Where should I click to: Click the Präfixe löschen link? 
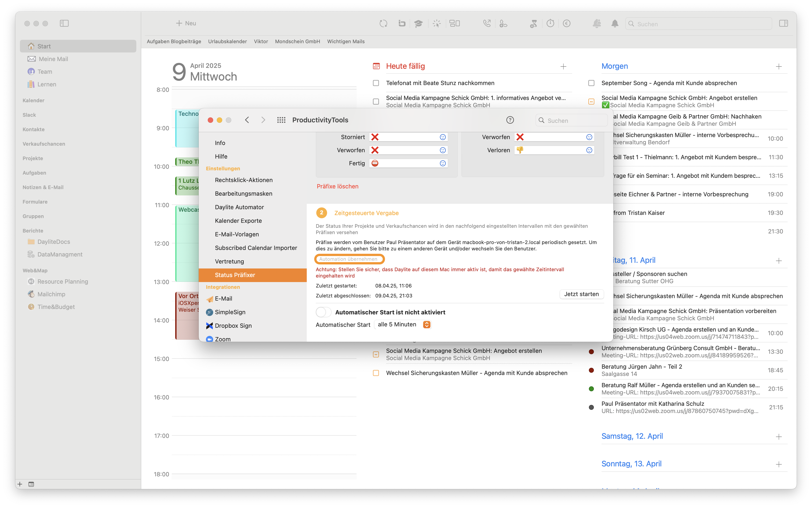click(338, 186)
